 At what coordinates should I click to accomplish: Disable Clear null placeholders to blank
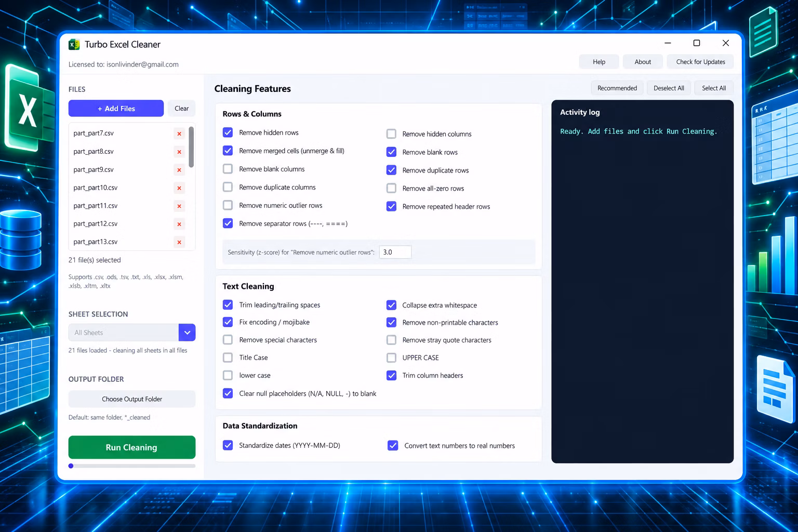pos(228,393)
